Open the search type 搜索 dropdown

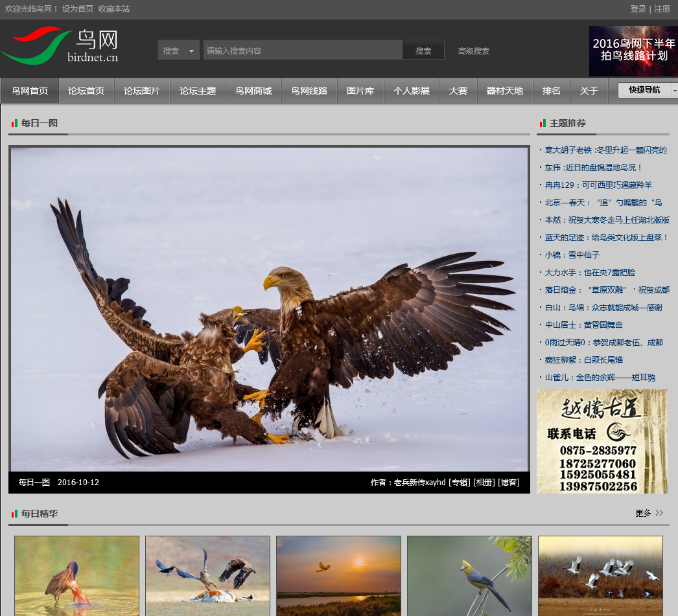tap(178, 51)
